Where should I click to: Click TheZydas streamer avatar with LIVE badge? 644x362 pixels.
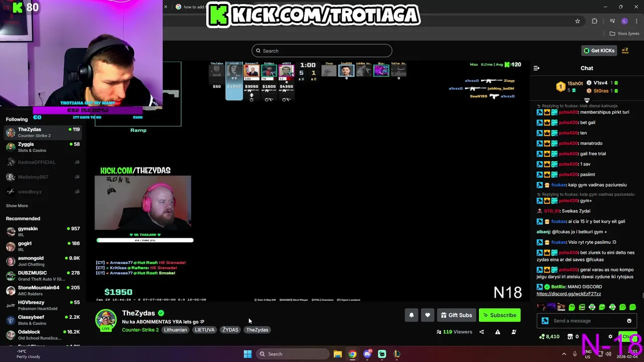pyautogui.click(x=106, y=320)
